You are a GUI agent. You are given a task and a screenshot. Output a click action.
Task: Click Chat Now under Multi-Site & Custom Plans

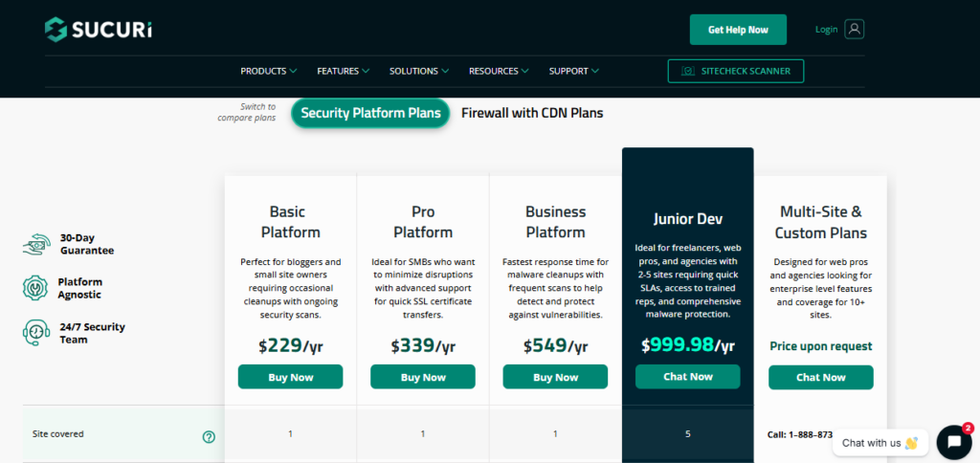coord(820,377)
